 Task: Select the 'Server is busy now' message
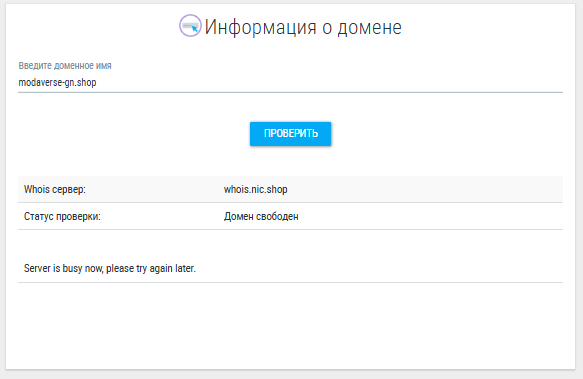110,269
